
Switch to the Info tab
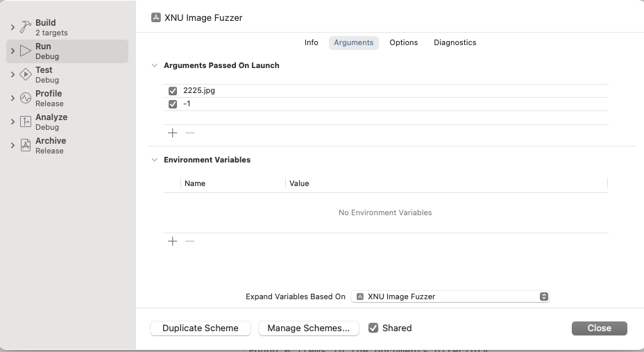click(311, 42)
